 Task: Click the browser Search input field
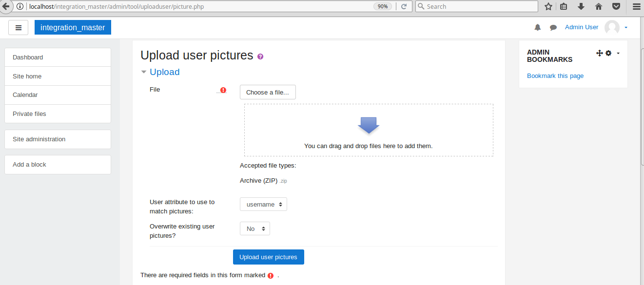click(477, 6)
